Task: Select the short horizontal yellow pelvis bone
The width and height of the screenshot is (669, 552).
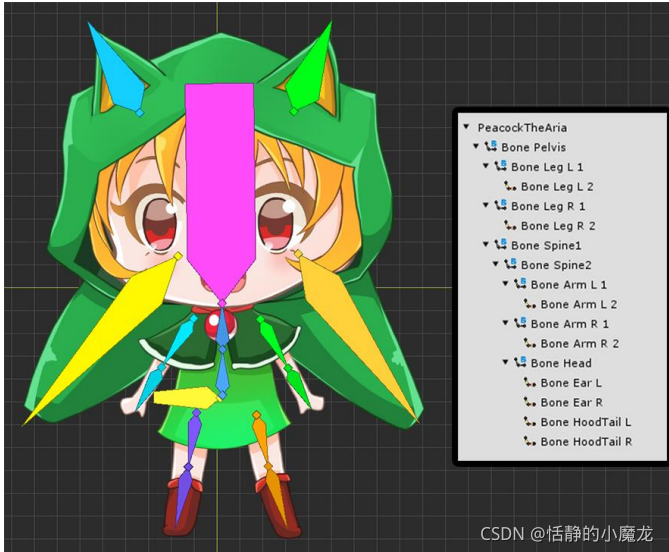Action: 188,397
